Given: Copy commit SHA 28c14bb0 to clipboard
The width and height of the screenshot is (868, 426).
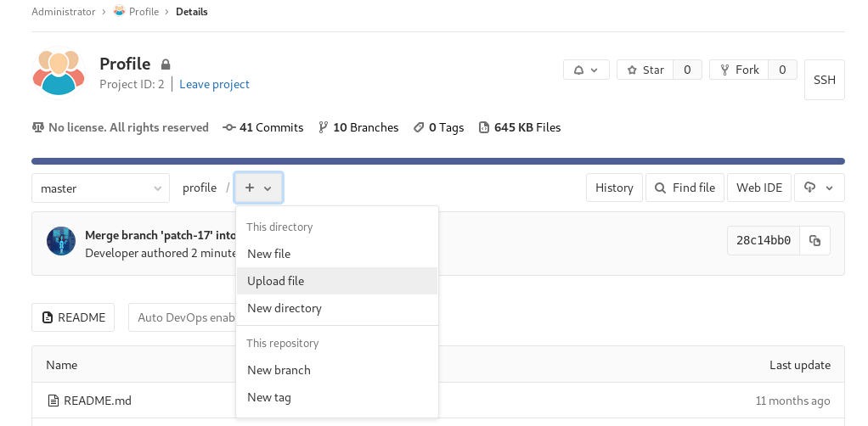Looking at the screenshot, I should click(x=814, y=241).
